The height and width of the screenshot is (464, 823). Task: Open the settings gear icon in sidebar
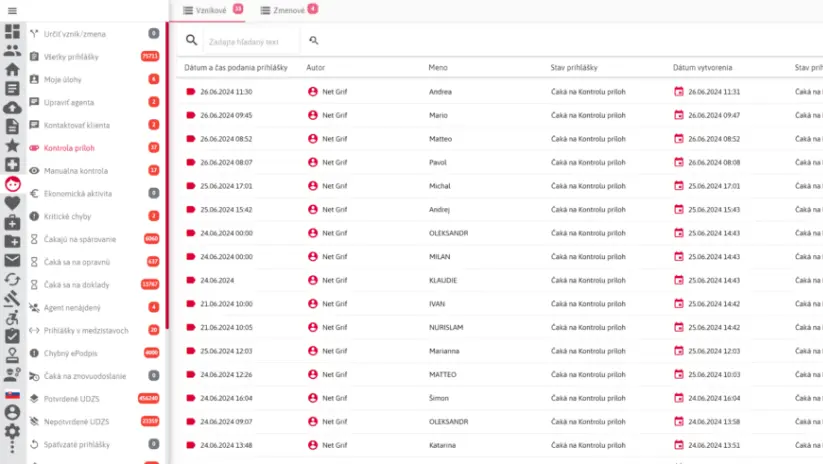(x=12, y=432)
